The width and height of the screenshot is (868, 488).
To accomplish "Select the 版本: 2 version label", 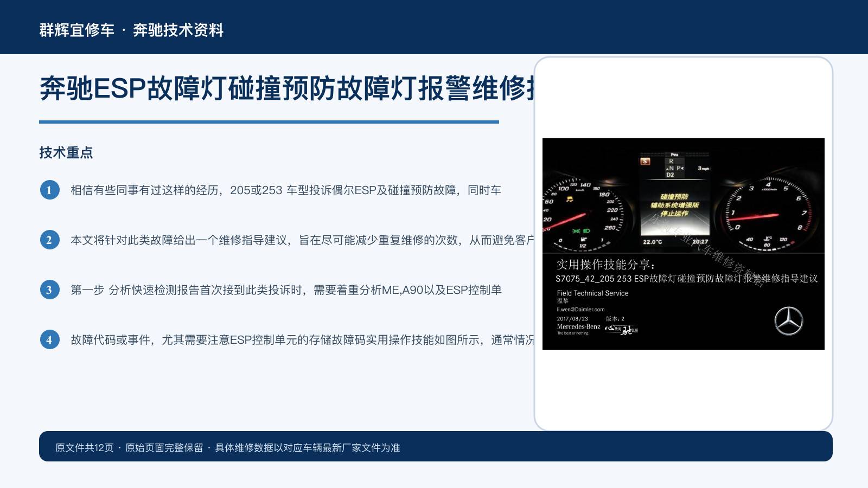I will coord(615,319).
